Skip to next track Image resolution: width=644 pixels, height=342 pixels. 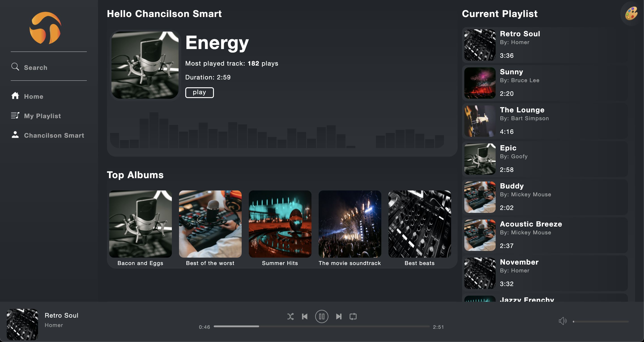(x=339, y=316)
